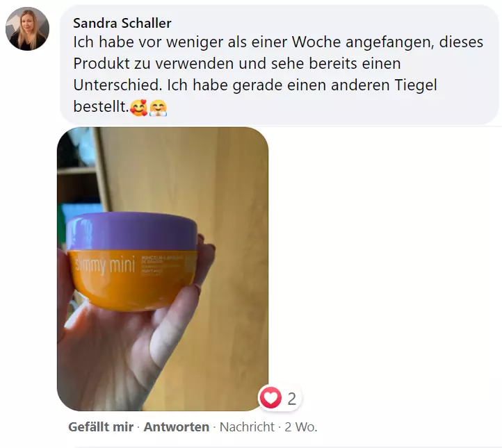Reply using the Antworten link

[x=176, y=427]
